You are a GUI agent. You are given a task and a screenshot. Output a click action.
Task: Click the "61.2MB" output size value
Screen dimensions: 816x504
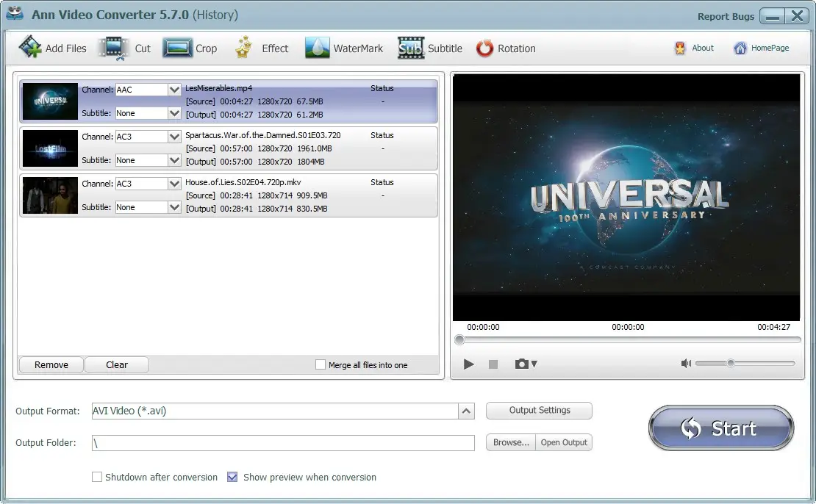(x=309, y=115)
